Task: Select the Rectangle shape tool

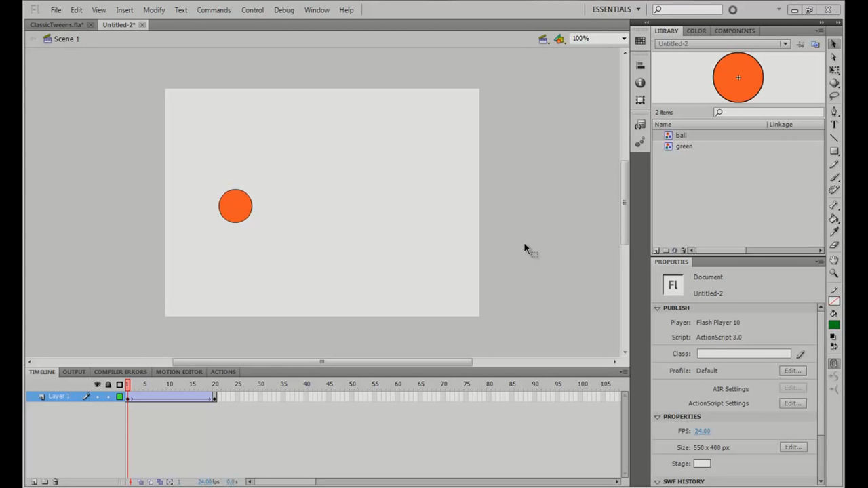Action: click(x=834, y=151)
